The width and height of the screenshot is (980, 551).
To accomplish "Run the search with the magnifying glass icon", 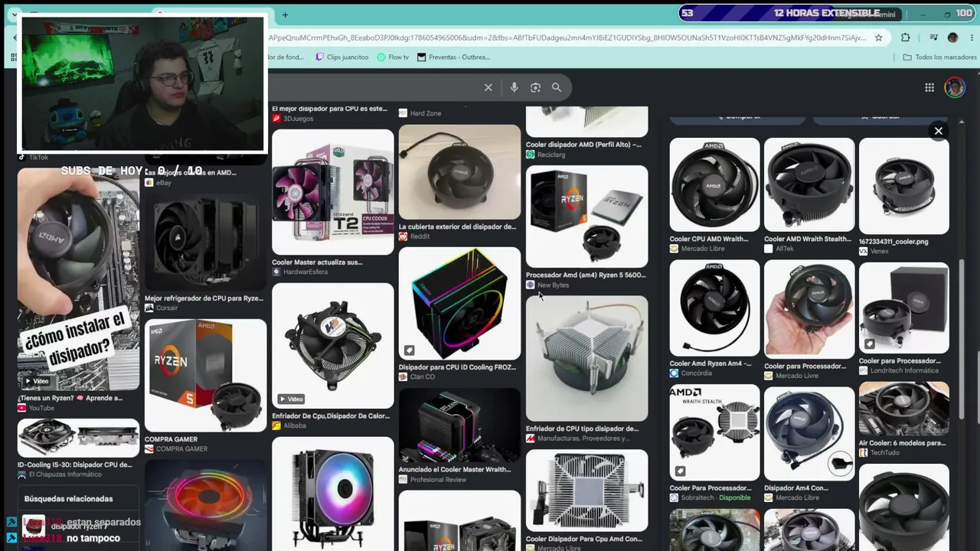I will tap(557, 87).
